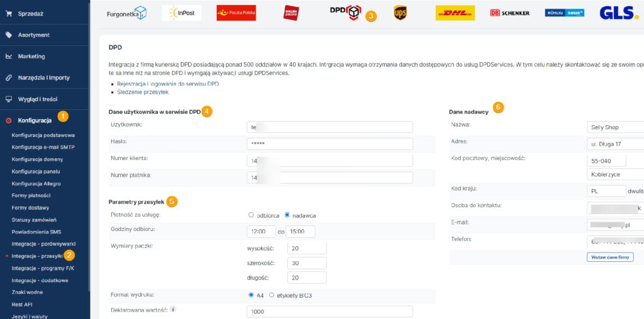Select the GLS carrier logo

click(619, 13)
